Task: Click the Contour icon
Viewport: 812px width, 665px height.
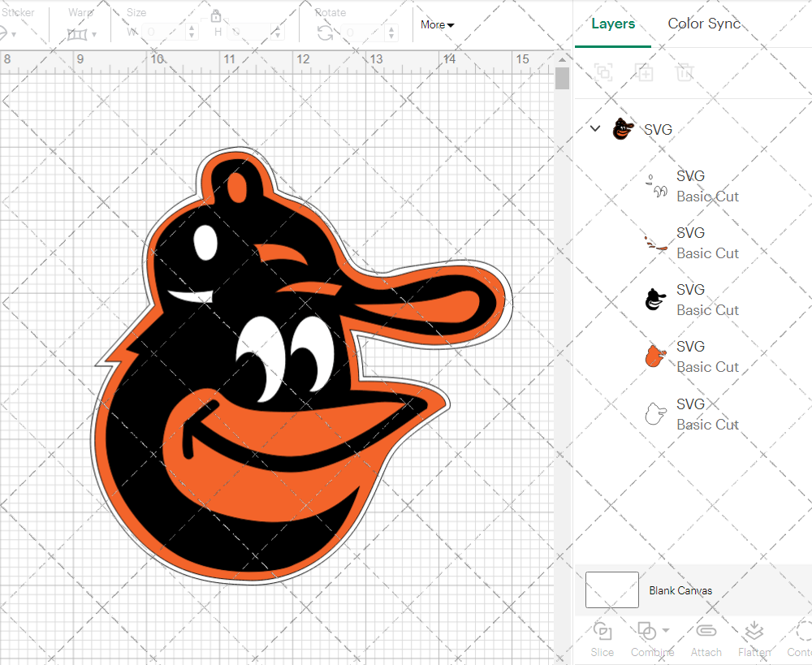Action: tap(804, 632)
